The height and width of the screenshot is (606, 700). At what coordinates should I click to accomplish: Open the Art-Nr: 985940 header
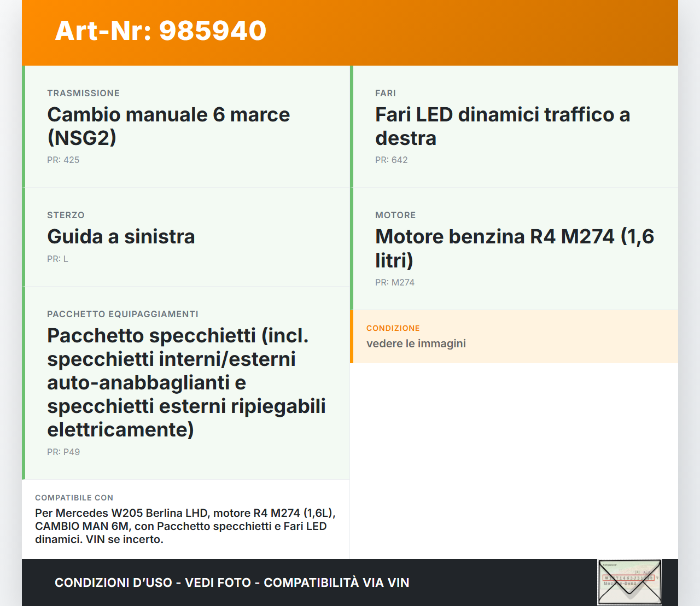[160, 31]
